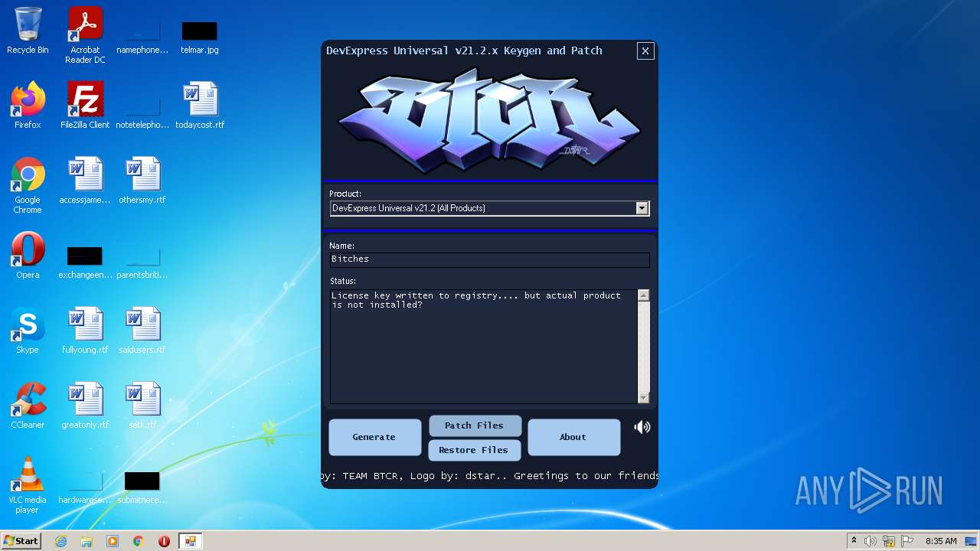Open the About dialog
This screenshot has height=551, width=980.
(x=573, y=437)
